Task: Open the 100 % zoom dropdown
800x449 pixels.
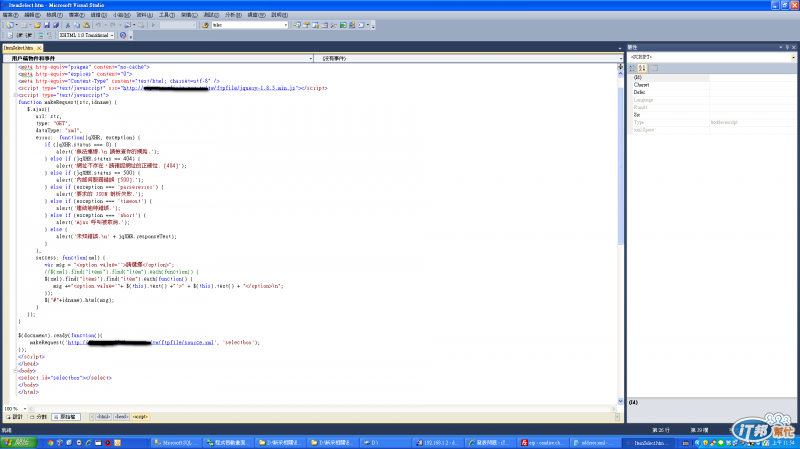Action: coord(24,409)
